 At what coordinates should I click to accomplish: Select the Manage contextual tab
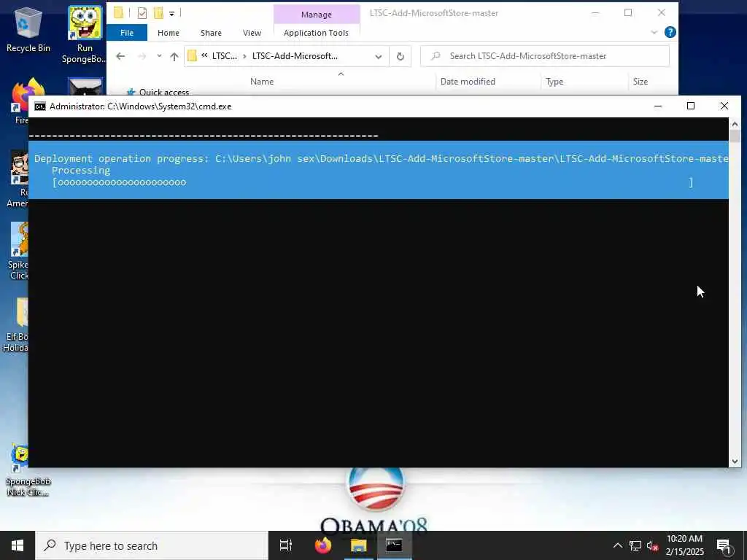pyautogui.click(x=317, y=15)
